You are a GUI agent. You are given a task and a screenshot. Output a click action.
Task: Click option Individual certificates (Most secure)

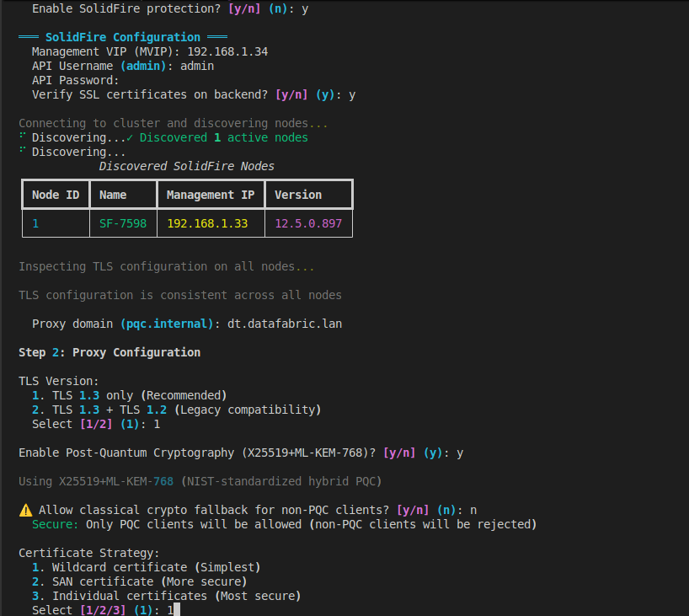tap(167, 597)
